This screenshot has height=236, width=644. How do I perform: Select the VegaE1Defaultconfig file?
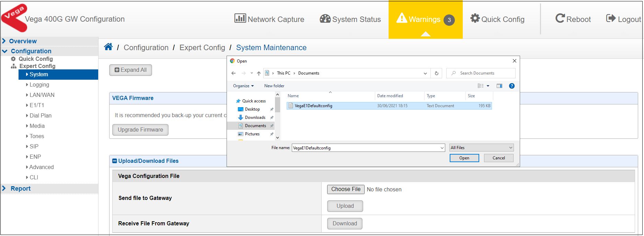pyautogui.click(x=389, y=106)
